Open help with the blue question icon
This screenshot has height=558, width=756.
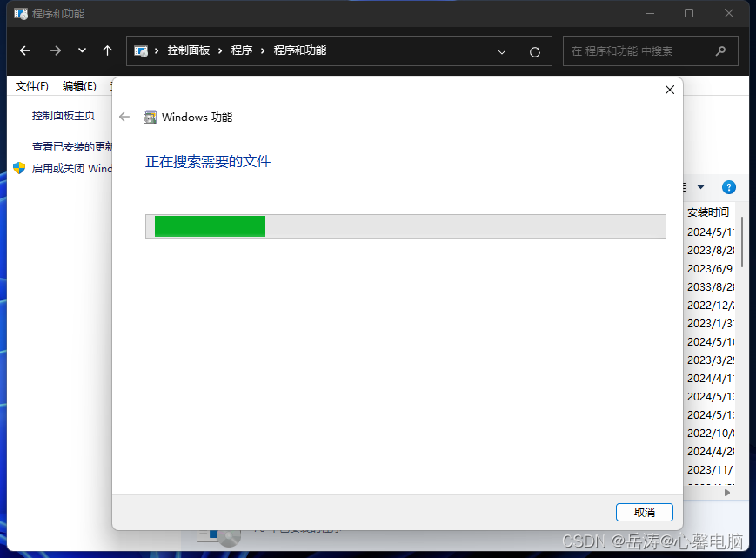click(728, 187)
